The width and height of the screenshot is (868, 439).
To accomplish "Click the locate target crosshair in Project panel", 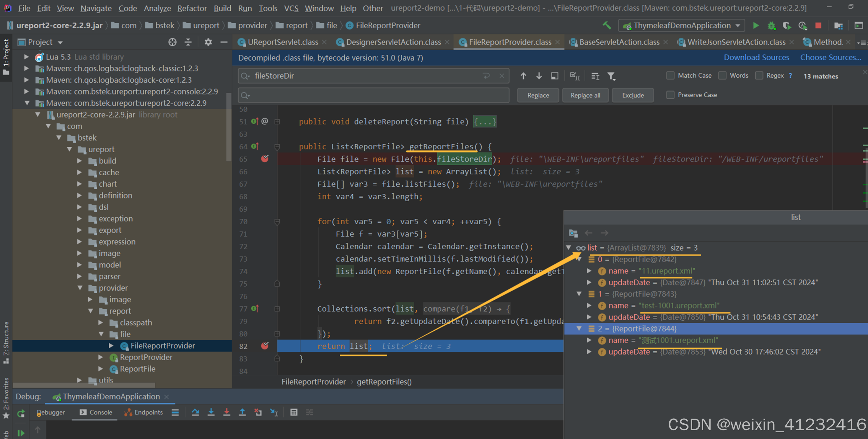I will pyautogui.click(x=172, y=42).
